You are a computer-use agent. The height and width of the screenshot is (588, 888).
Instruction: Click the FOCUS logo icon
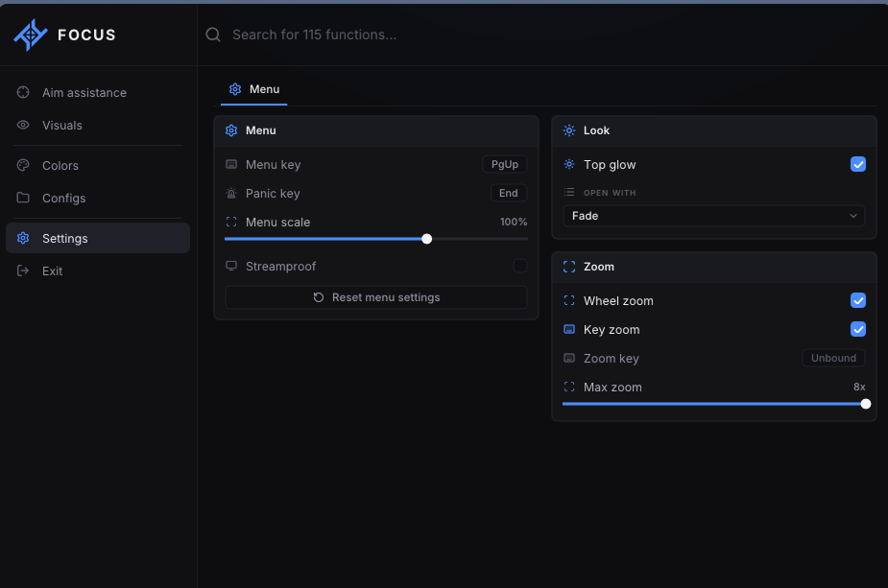[x=31, y=35]
